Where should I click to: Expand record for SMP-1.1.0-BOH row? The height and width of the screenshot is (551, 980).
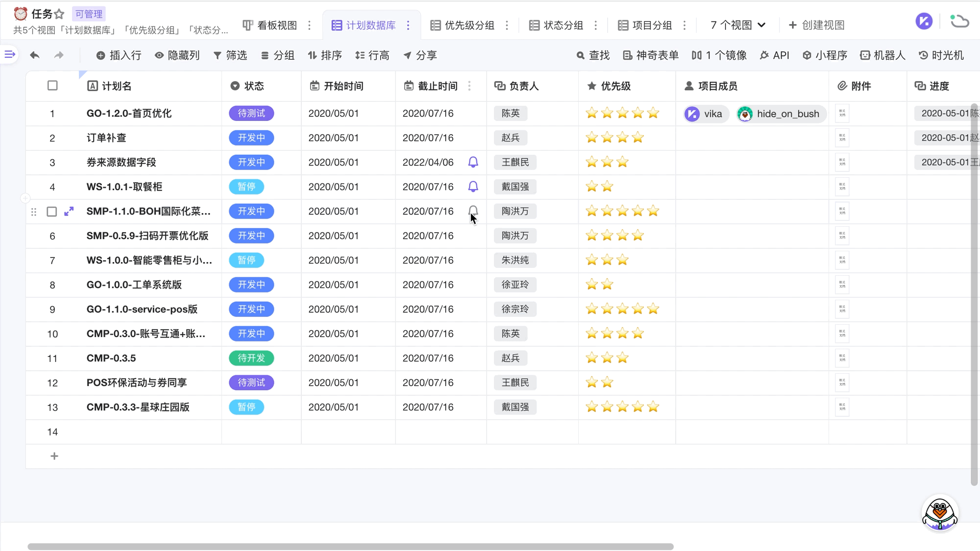69,211
